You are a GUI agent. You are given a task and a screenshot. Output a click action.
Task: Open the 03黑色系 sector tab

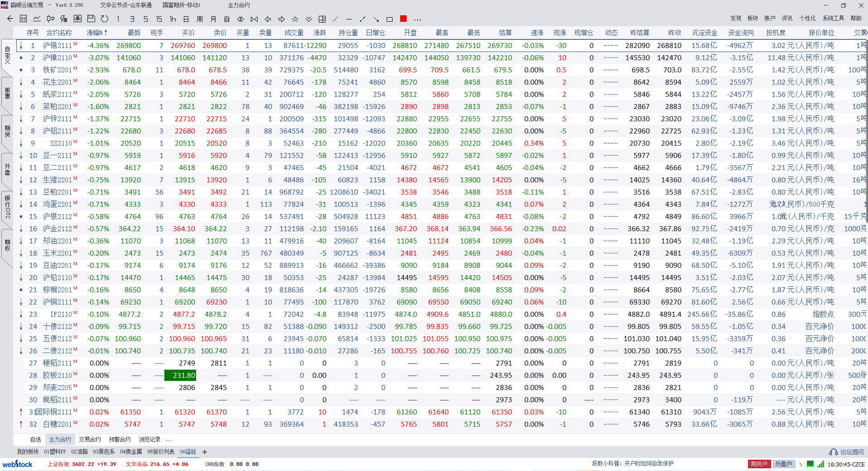click(104, 452)
